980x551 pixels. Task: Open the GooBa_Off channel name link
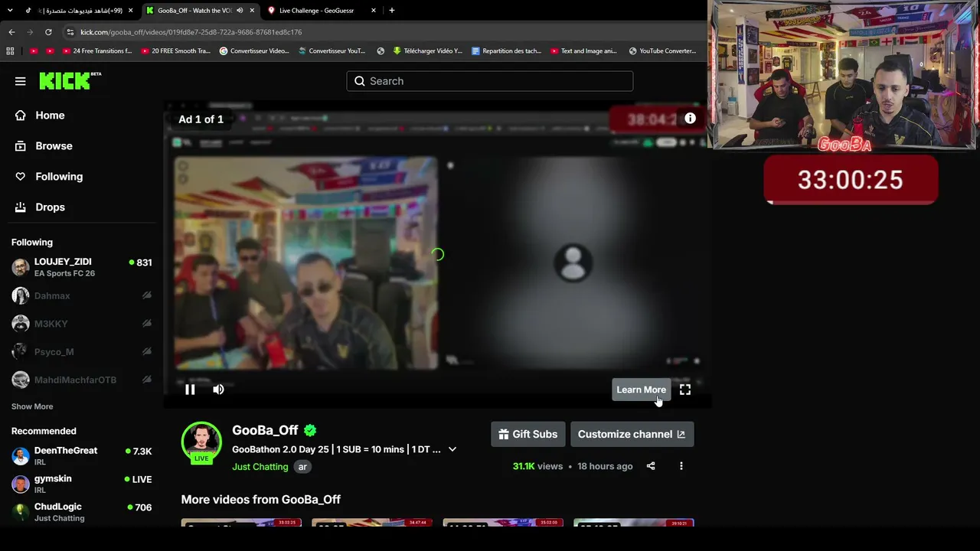[265, 430]
